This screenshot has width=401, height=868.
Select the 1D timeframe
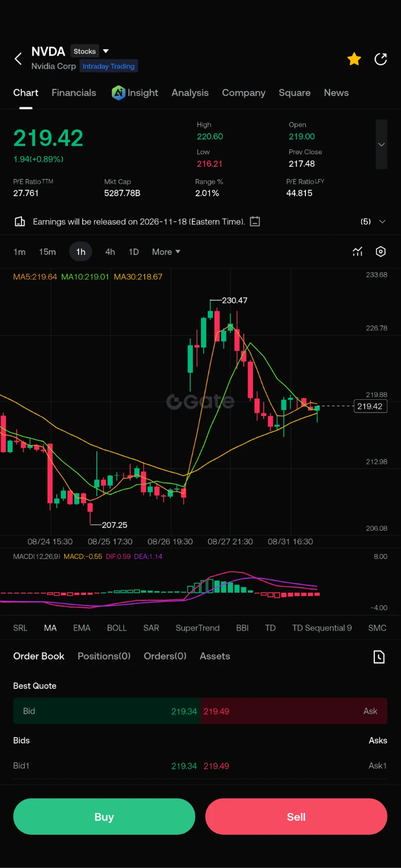[134, 252]
